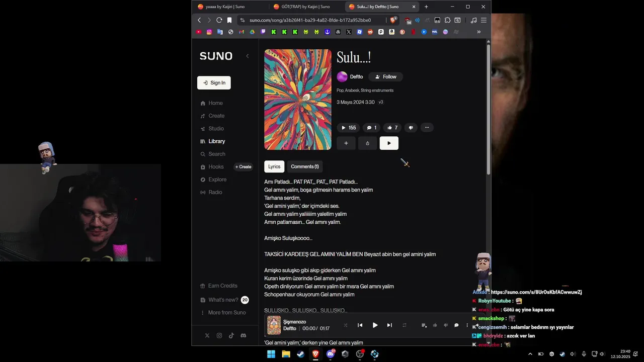
Task: Open the player's three-dot options menu
Action: [467, 325]
